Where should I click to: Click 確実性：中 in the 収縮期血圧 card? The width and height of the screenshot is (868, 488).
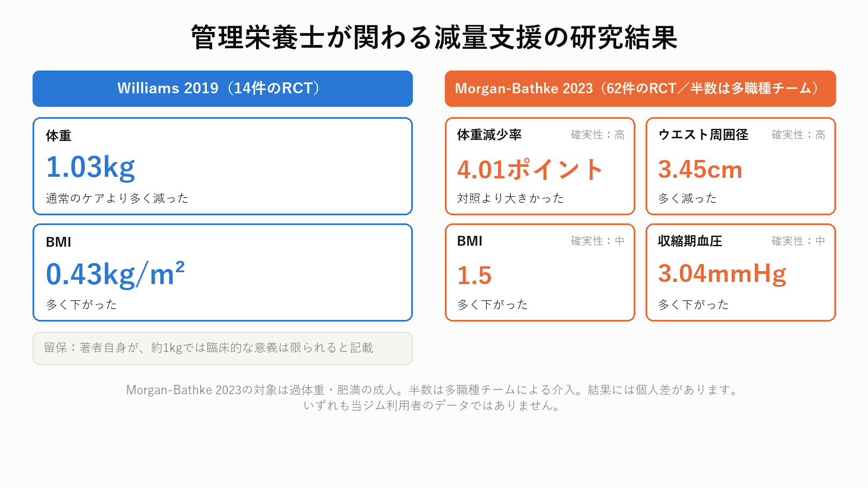point(799,241)
